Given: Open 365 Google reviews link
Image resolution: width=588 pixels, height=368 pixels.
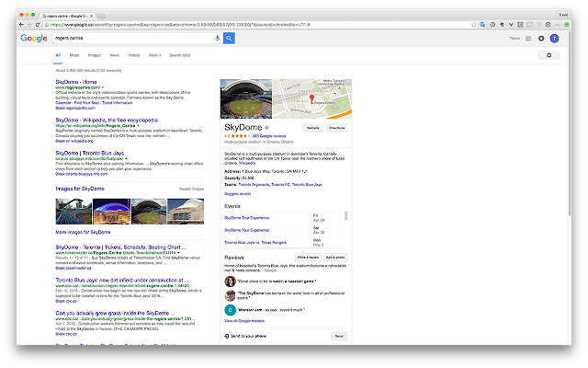Looking at the screenshot, I should 269,136.
